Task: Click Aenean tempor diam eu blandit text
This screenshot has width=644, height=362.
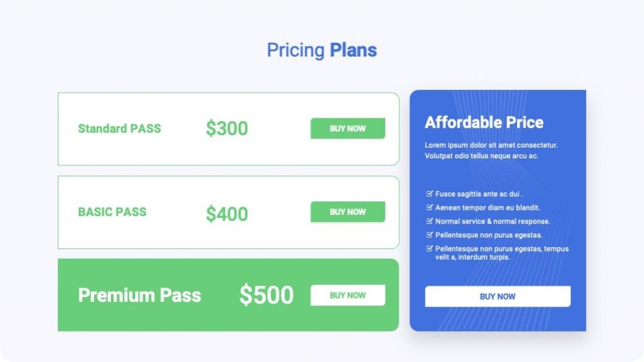Action: pyautogui.click(x=488, y=207)
